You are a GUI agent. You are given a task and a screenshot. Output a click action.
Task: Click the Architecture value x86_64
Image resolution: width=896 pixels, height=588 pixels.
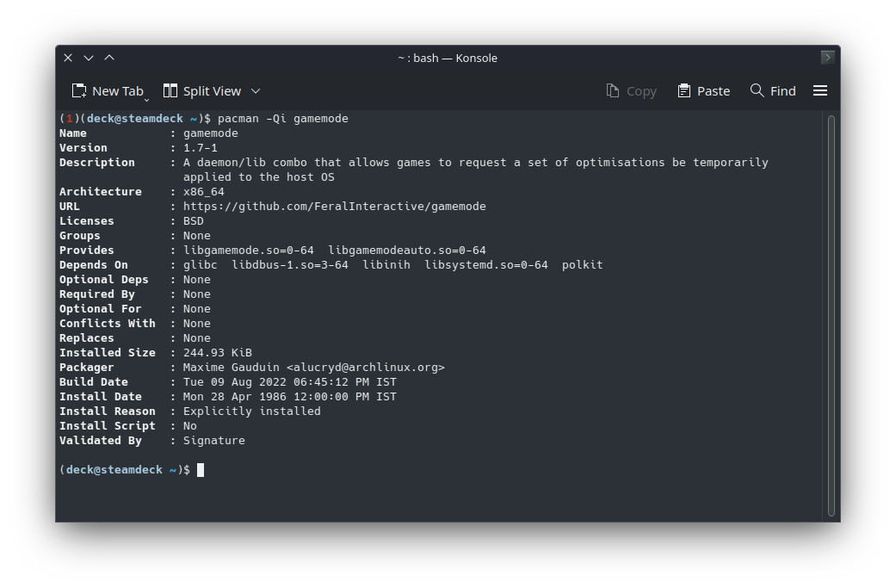[203, 192]
